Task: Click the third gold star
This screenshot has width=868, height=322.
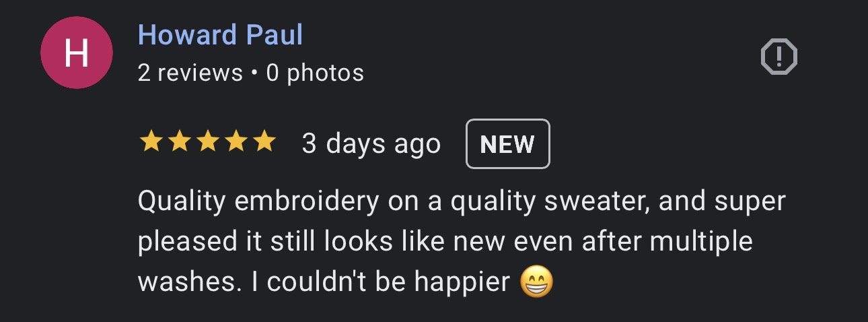Action: pyautogui.click(x=207, y=143)
